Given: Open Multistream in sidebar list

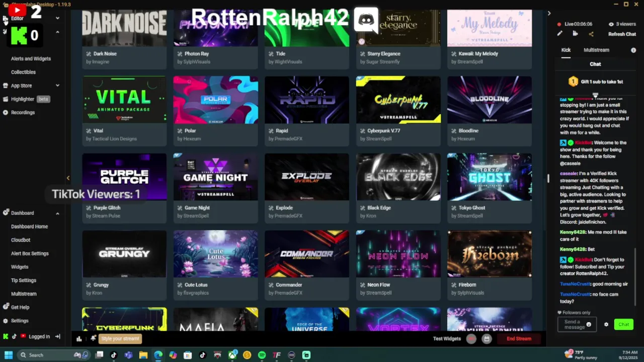Looking at the screenshot, I should coord(24,294).
